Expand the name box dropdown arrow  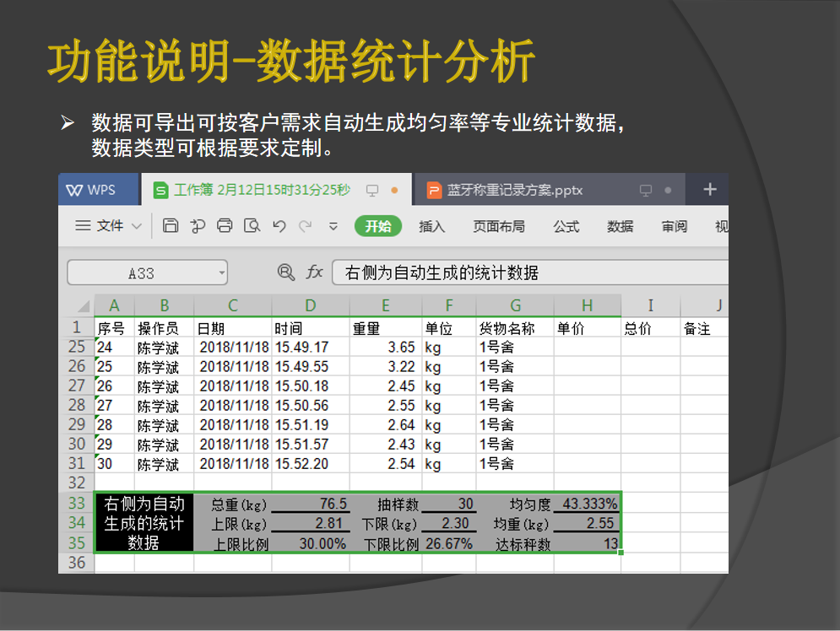[222, 273]
